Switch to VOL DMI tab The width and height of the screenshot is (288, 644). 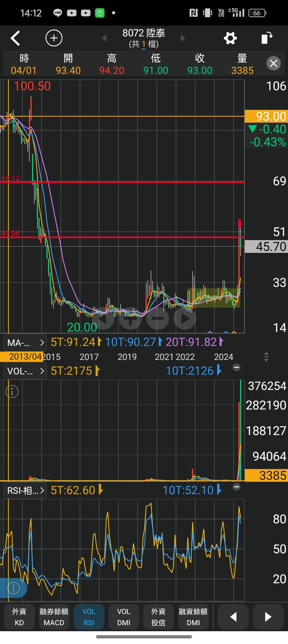coord(124,617)
